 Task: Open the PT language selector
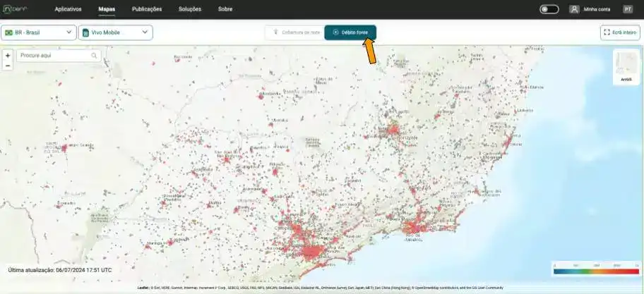point(628,9)
